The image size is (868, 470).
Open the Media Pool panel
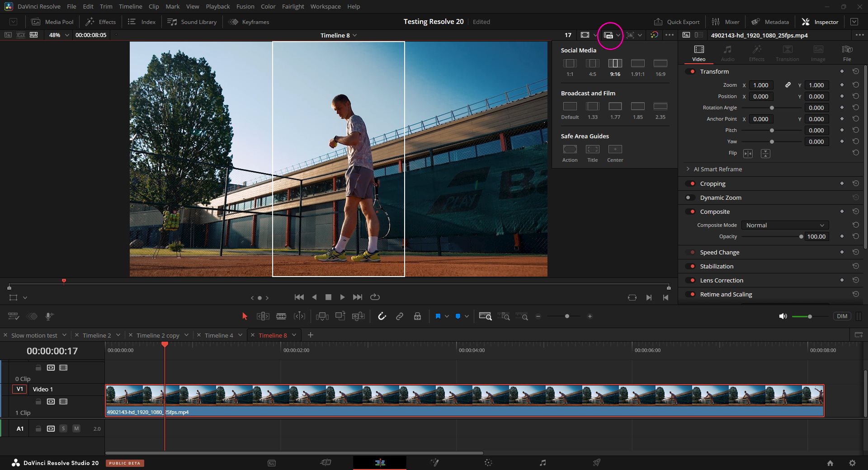pyautogui.click(x=52, y=22)
